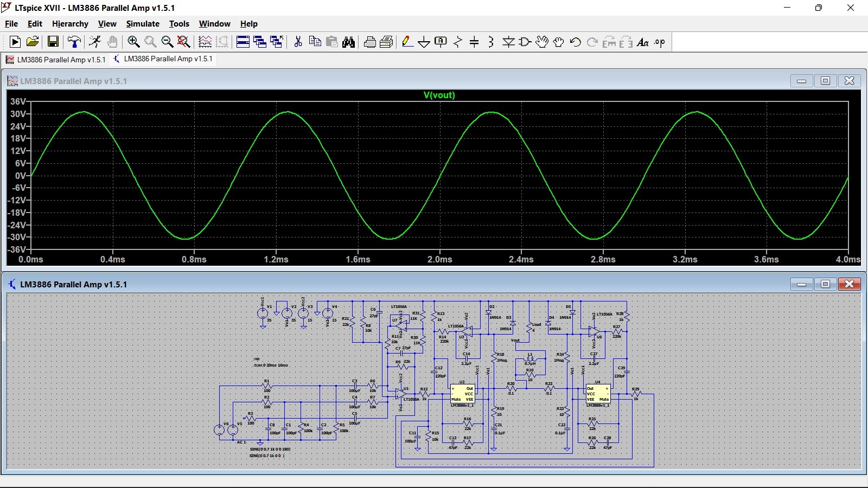Open the Hierarchy menu

tap(70, 24)
